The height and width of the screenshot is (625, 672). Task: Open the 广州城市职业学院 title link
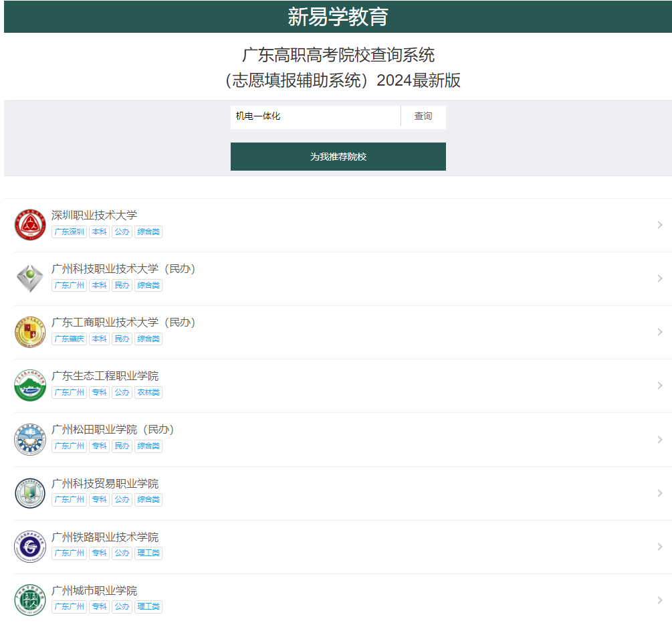point(94,591)
